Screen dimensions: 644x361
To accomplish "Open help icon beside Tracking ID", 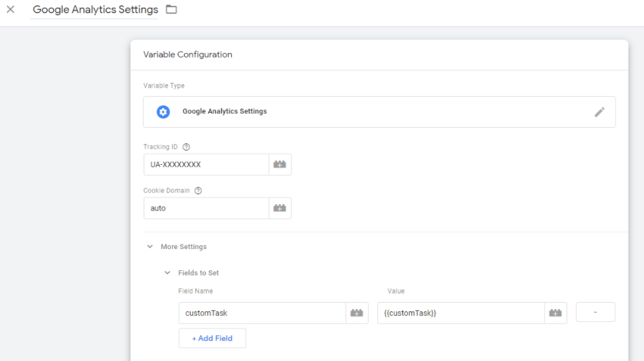I will tap(186, 147).
